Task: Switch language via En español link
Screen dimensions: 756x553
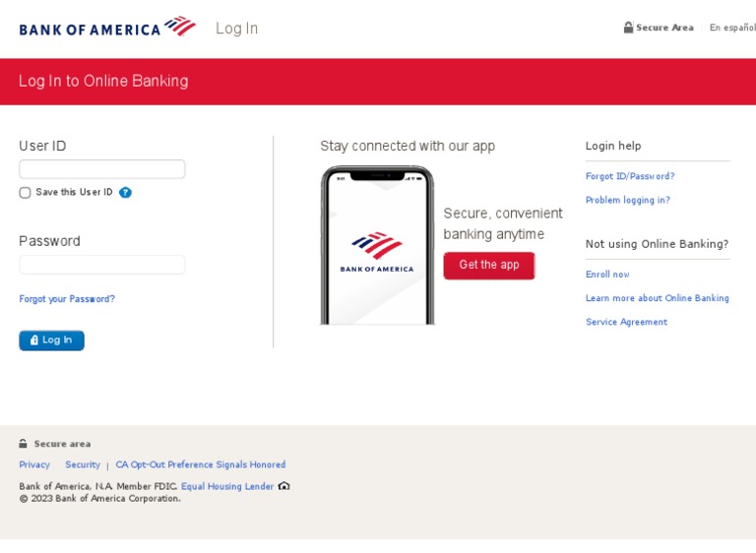Action: 732,28
